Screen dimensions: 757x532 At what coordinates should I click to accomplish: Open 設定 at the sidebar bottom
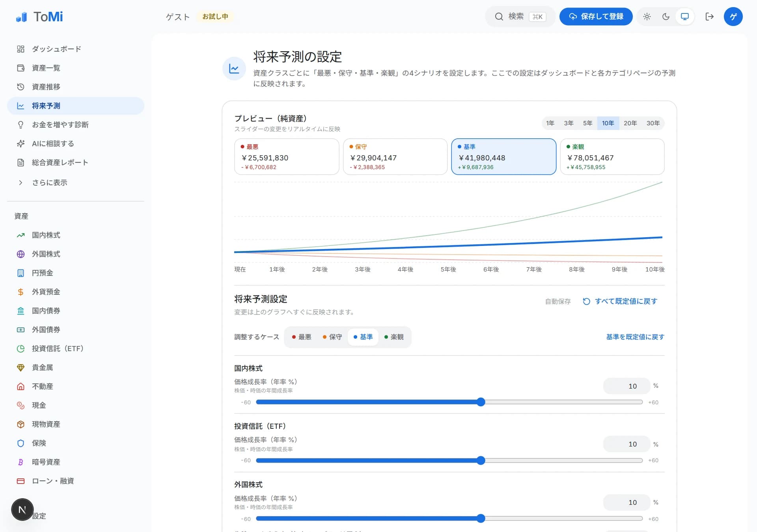39,516
